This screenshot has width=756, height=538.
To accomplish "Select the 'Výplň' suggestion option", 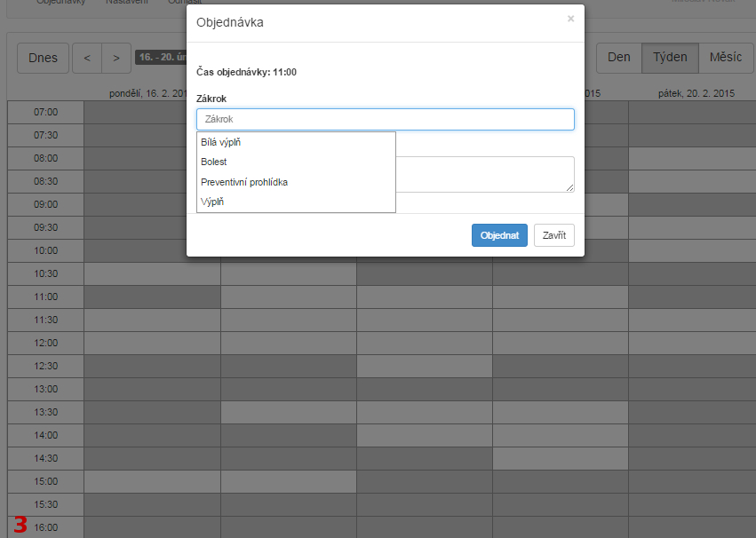I will (212, 202).
